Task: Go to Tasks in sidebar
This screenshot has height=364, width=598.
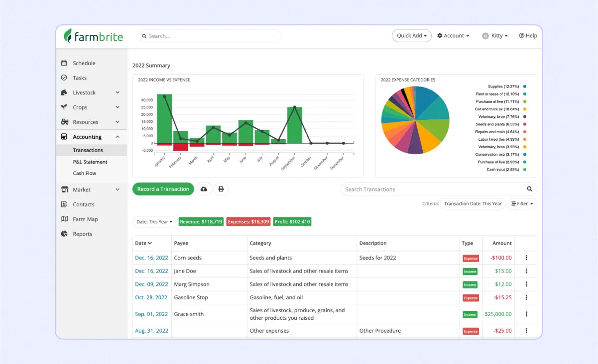Action: click(x=80, y=78)
